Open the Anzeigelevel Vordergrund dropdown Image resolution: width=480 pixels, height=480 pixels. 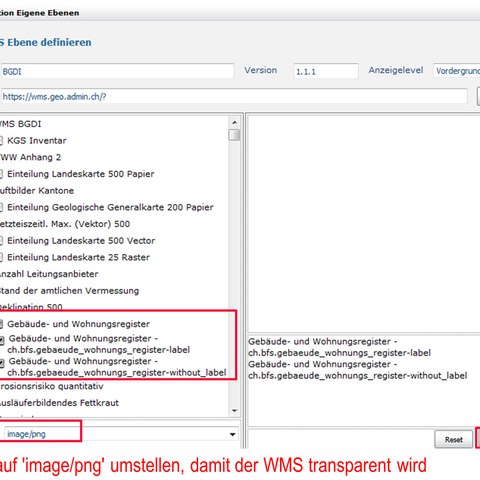[456, 71]
